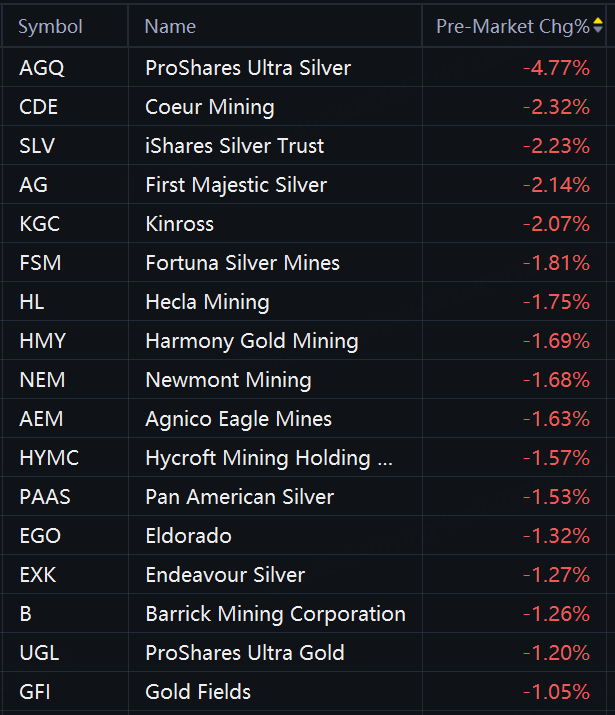Select PAAS -1.53% change value
615x715 pixels.
[x=556, y=497]
